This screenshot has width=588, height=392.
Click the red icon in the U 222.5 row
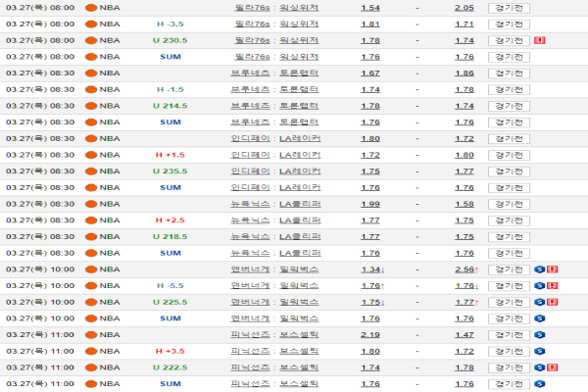pos(552,367)
